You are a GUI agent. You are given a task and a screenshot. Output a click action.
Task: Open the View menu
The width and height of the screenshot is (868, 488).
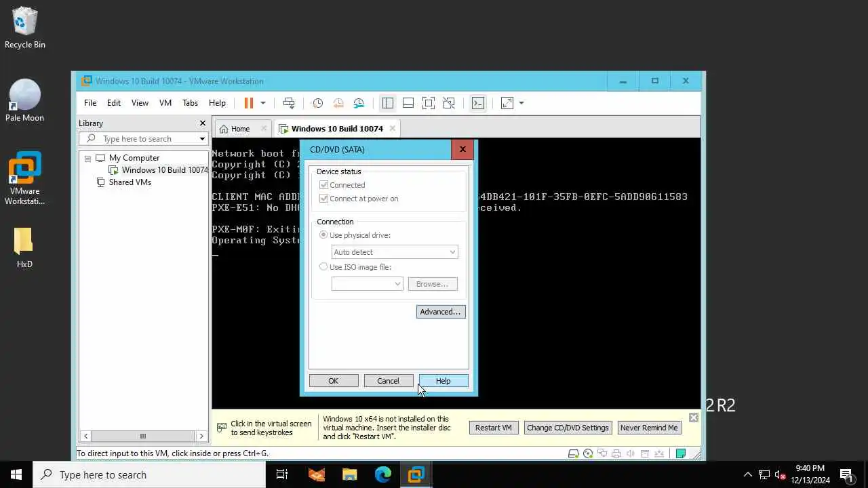coord(140,103)
